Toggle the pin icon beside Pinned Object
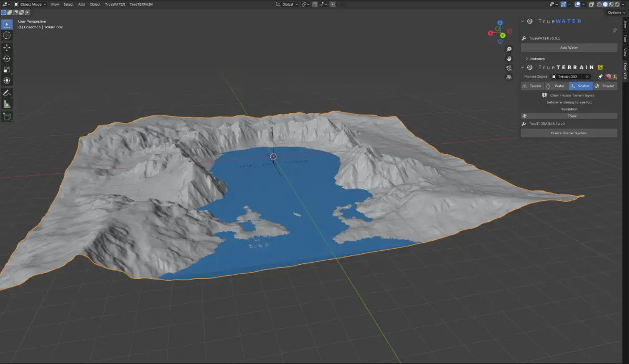Screen dimensions: 629x364 pos(601,77)
